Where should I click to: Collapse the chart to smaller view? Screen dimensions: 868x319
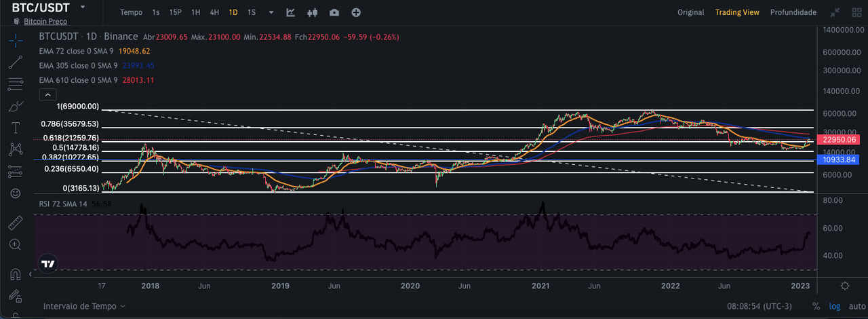click(x=835, y=12)
